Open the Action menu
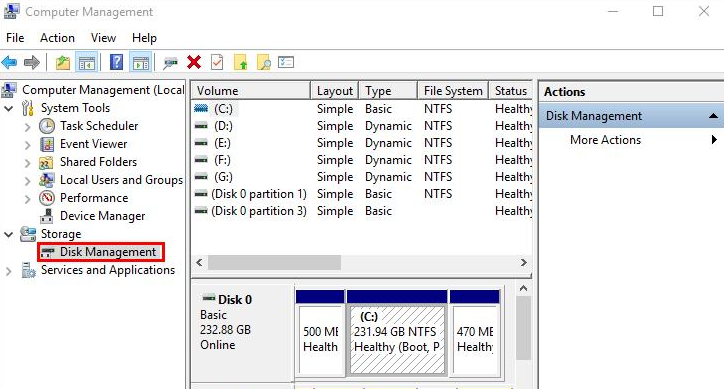The height and width of the screenshot is (389, 724). pos(57,38)
